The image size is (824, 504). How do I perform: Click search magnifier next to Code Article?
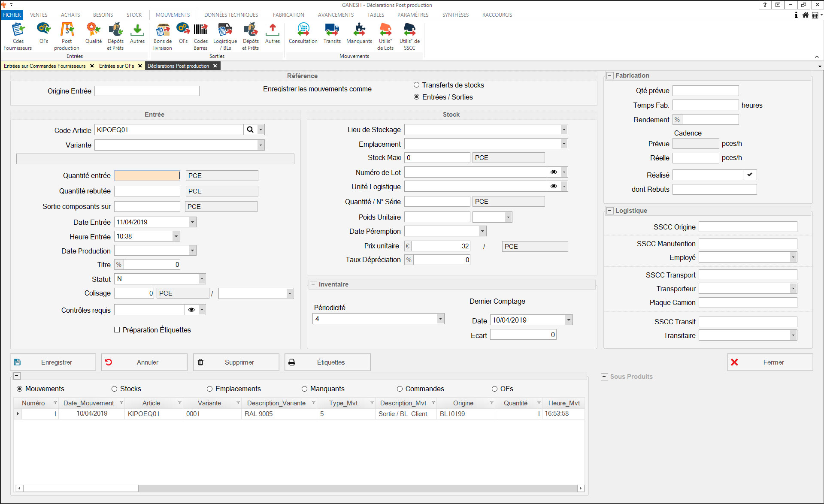pyautogui.click(x=250, y=130)
